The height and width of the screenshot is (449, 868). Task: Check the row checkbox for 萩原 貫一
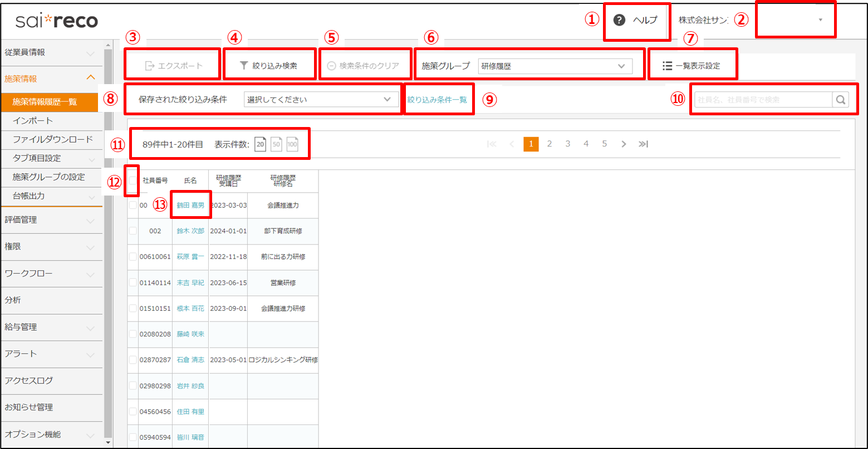point(133,257)
